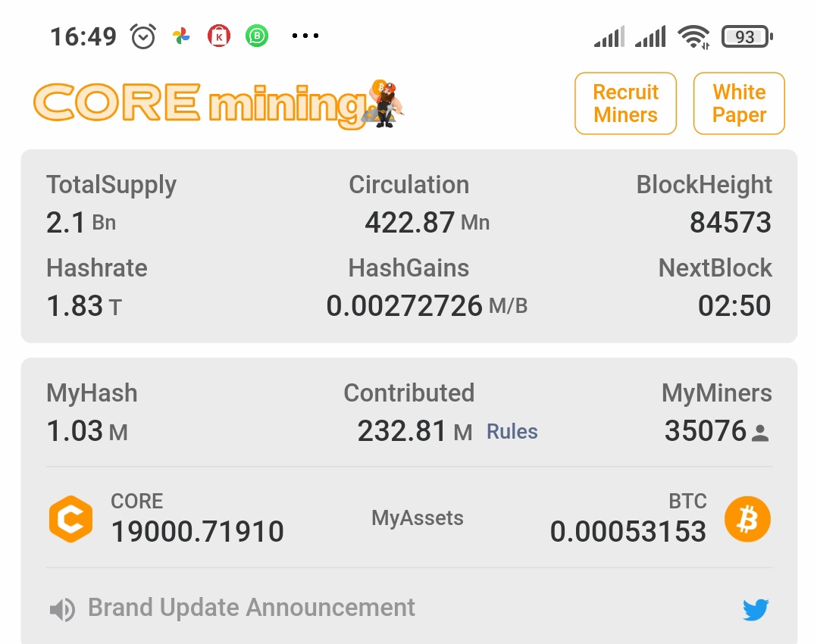Tap the alarm clock status icon

pos(142,36)
